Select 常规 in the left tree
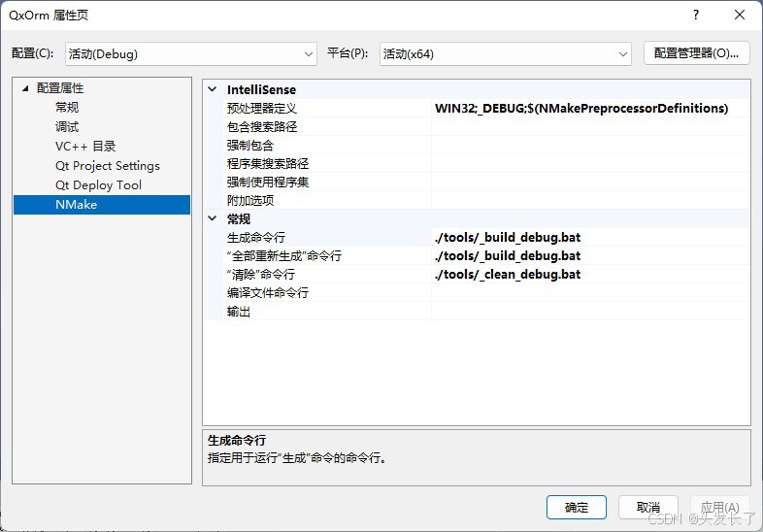Image resolution: width=763 pixels, height=532 pixels. (x=67, y=108)
